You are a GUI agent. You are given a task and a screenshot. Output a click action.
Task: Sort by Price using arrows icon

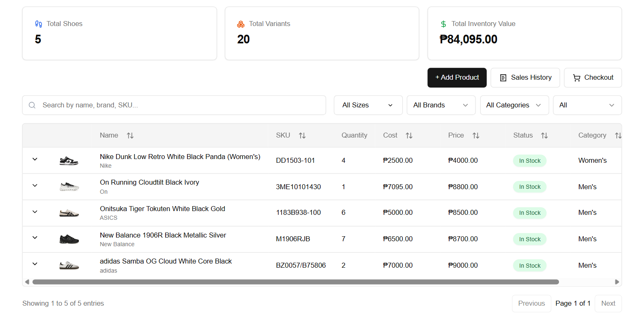point(476,135)
